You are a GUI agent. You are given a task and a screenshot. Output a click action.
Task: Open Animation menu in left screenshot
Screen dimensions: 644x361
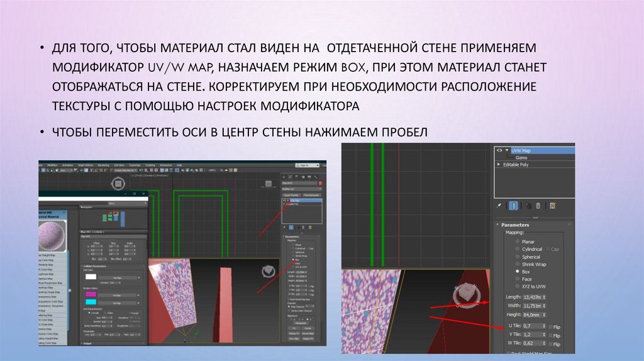coord(67,165)
